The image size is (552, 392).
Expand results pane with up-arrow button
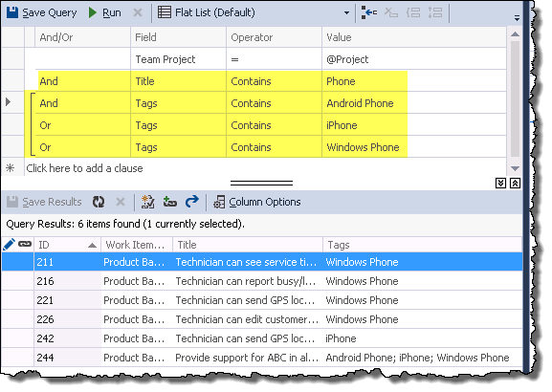515,183
